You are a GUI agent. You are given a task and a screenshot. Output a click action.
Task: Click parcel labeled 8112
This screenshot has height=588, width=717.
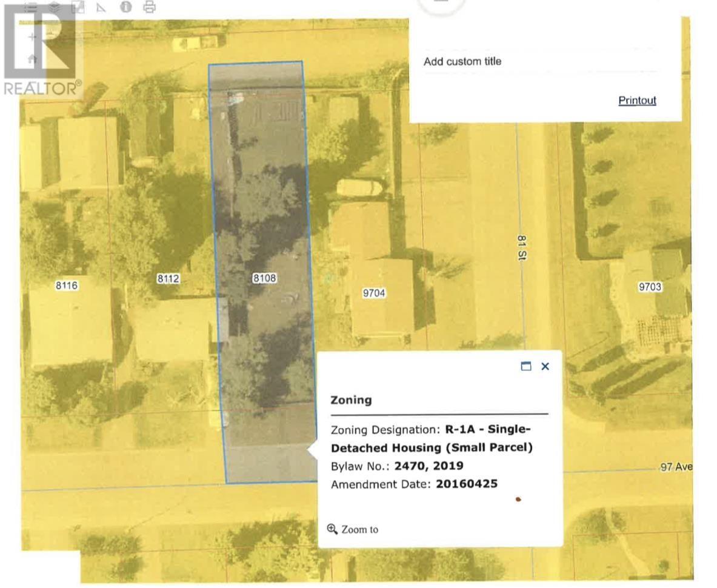[168, 279]
